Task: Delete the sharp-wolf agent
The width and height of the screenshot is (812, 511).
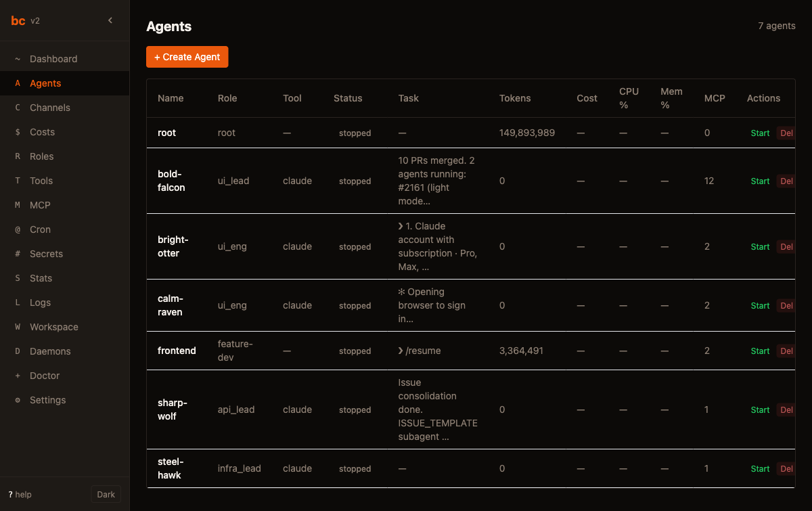Action: click(786, 410)
